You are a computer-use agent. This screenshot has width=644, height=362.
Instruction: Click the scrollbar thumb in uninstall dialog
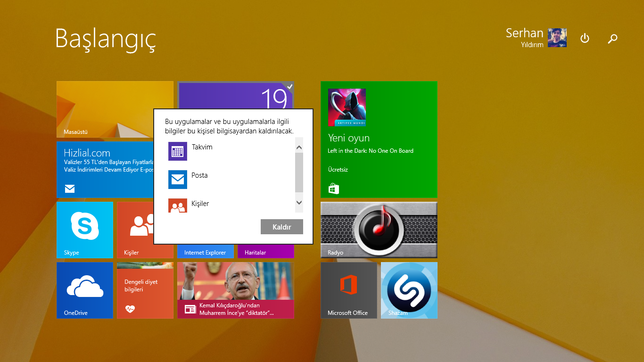[299, 172]
